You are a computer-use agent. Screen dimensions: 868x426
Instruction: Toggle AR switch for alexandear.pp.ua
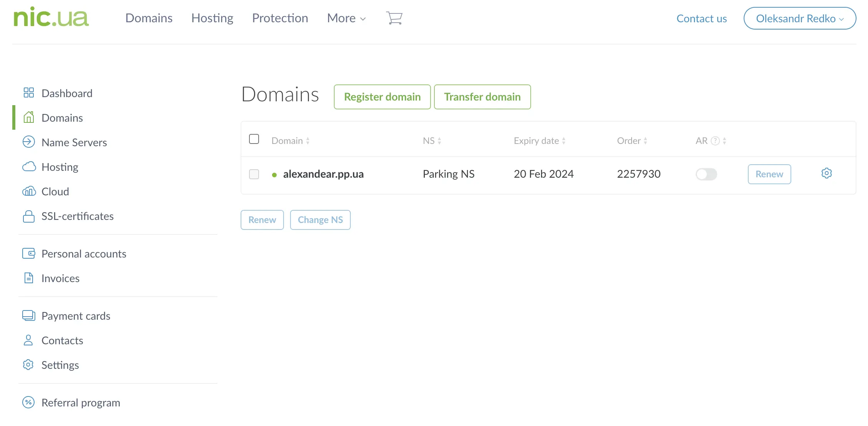pos(706,174)
